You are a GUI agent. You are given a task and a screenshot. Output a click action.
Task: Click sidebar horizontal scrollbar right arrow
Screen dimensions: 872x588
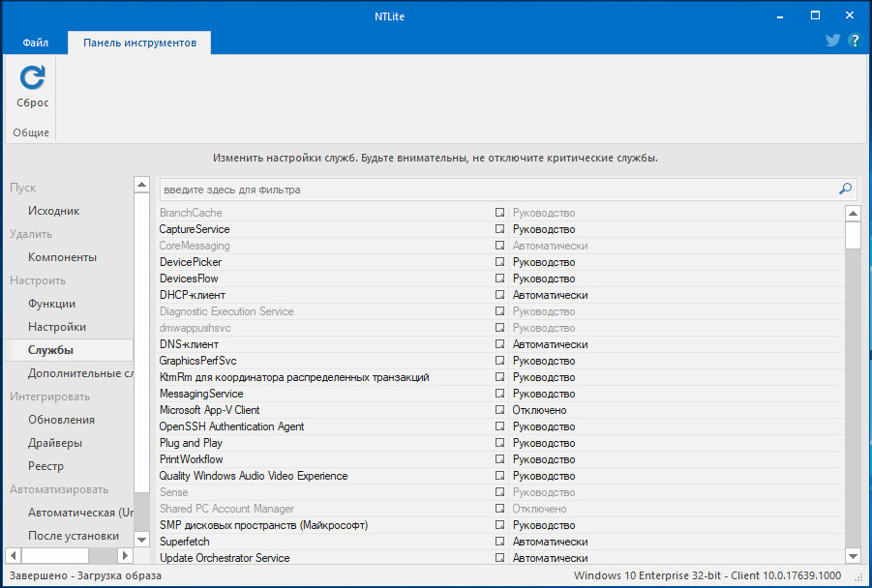(x=125, y=555)
